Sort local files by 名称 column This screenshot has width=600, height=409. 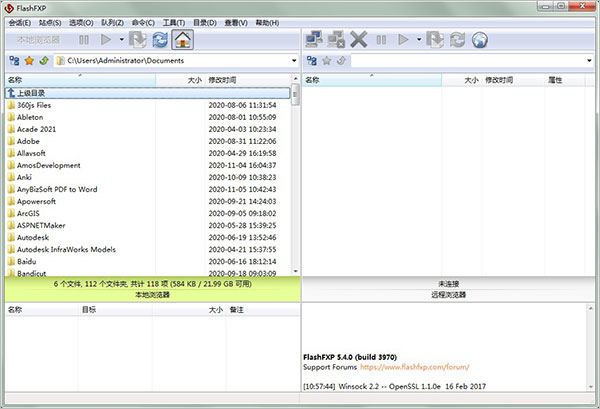click(80, 80)
